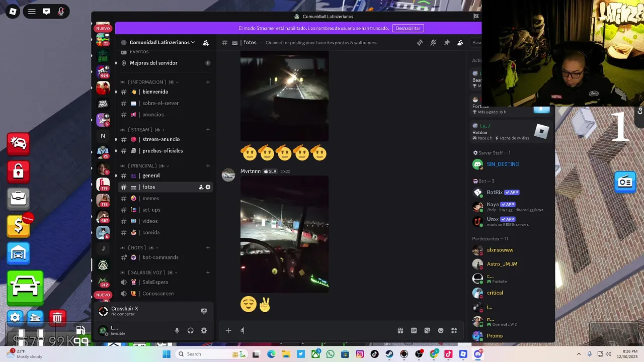Open the gift icon in message bar
Screen dimensions: 644x362
[400, 330]
